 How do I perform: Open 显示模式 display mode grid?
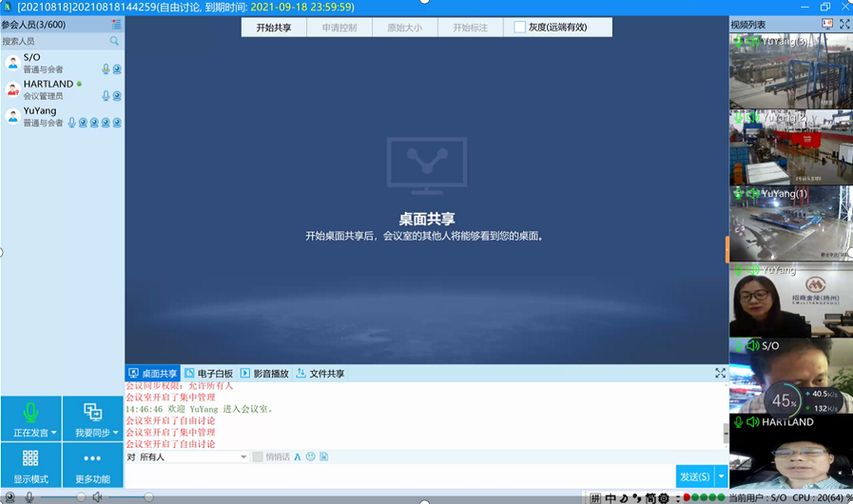coord(30,466)
